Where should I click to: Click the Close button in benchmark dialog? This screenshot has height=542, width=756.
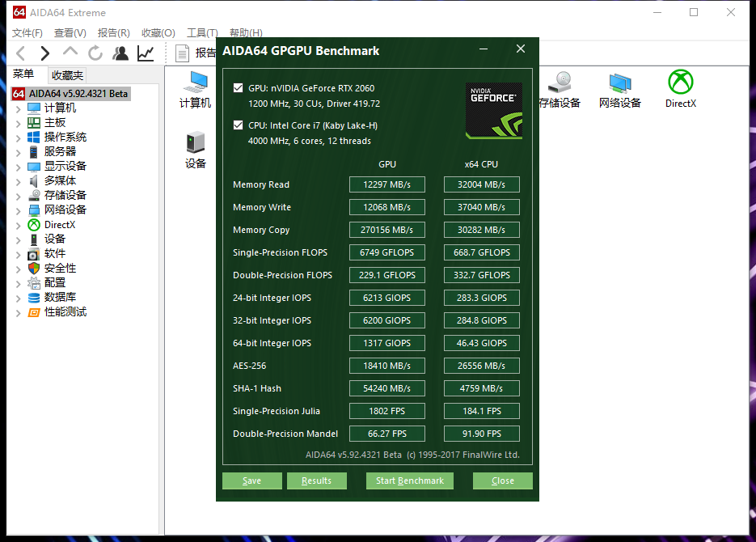[503, 481]
